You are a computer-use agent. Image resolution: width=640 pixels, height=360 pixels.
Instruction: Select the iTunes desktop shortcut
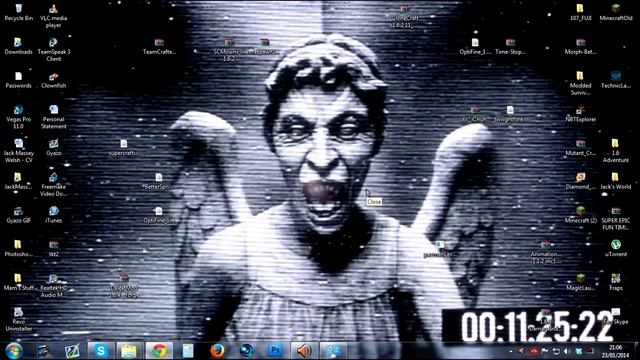(x=53, y=214)
